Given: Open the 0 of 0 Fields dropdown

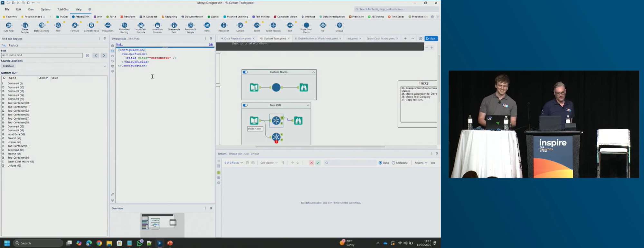Looking at the screenshot, I should point(234,163).
